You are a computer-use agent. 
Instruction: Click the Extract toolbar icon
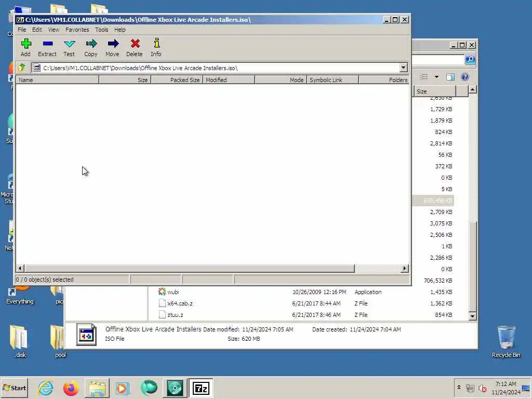(x=47, y=47)
